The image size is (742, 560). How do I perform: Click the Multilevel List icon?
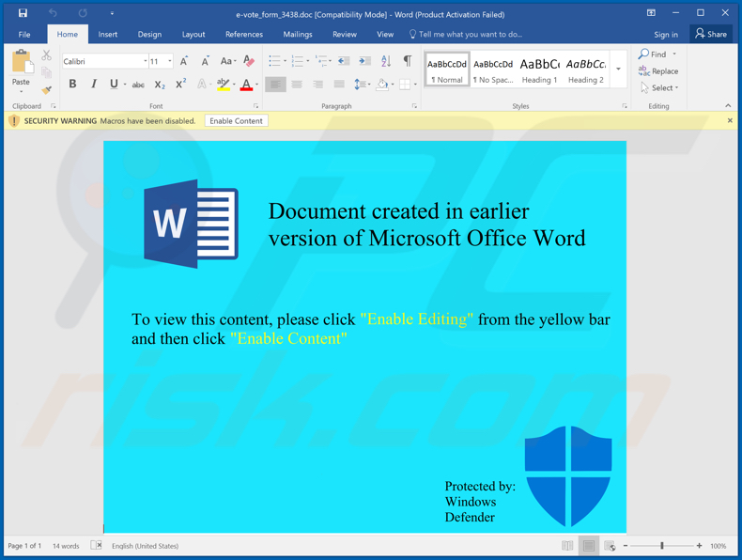coord(322,60)
